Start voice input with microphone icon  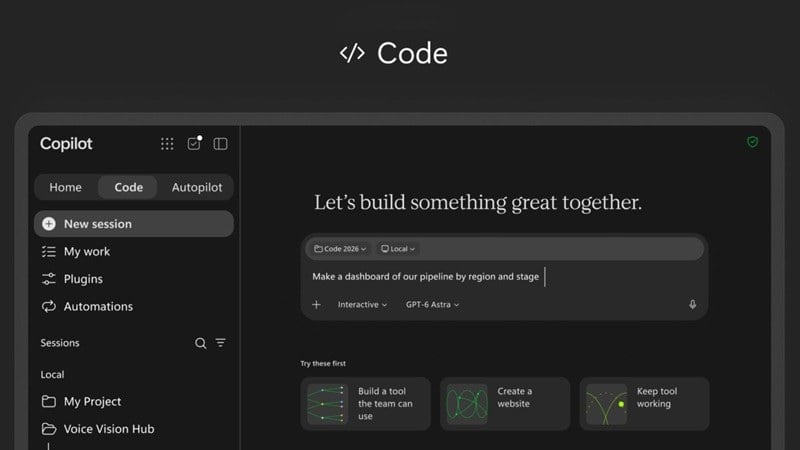692,305
